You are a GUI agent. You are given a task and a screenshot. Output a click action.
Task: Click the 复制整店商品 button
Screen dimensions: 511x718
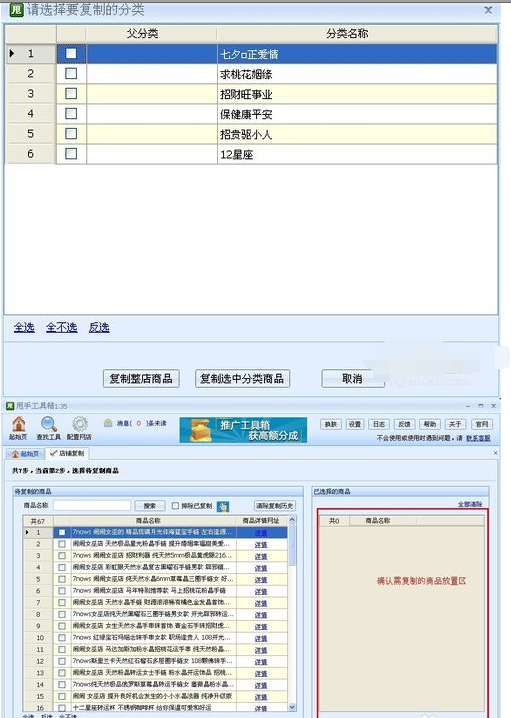141,379
